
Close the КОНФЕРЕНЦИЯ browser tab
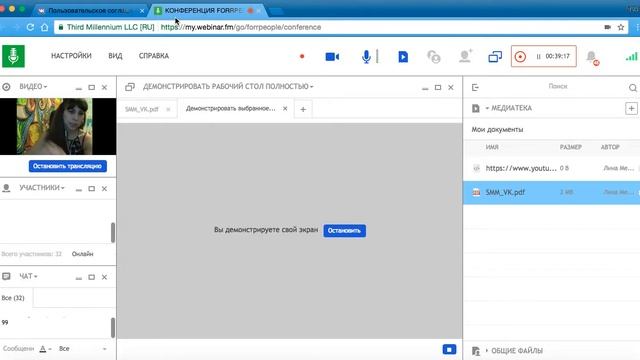pos(259,11)
